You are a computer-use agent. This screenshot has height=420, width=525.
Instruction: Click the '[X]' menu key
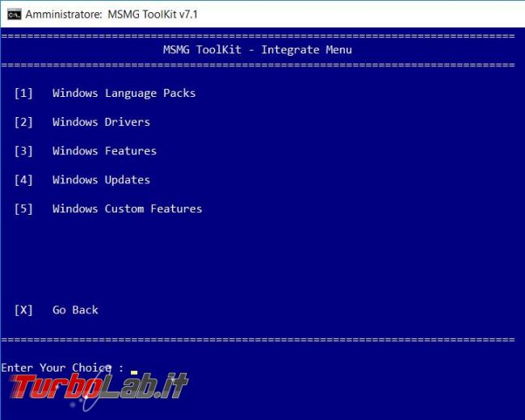(23, 310)
